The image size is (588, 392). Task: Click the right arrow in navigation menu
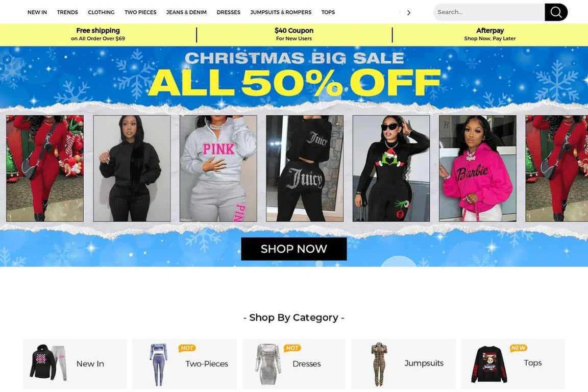409,12
